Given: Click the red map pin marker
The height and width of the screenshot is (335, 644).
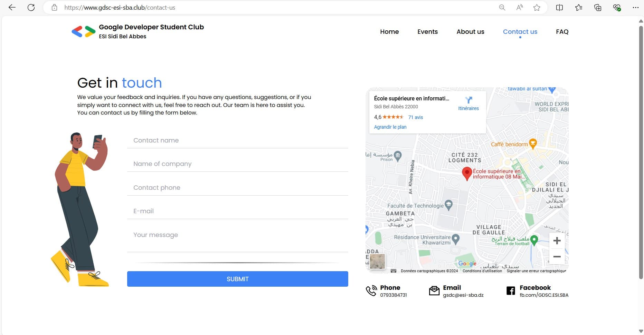Looking at the screenshot, I should pyautogui.click(x=467, y=173).
